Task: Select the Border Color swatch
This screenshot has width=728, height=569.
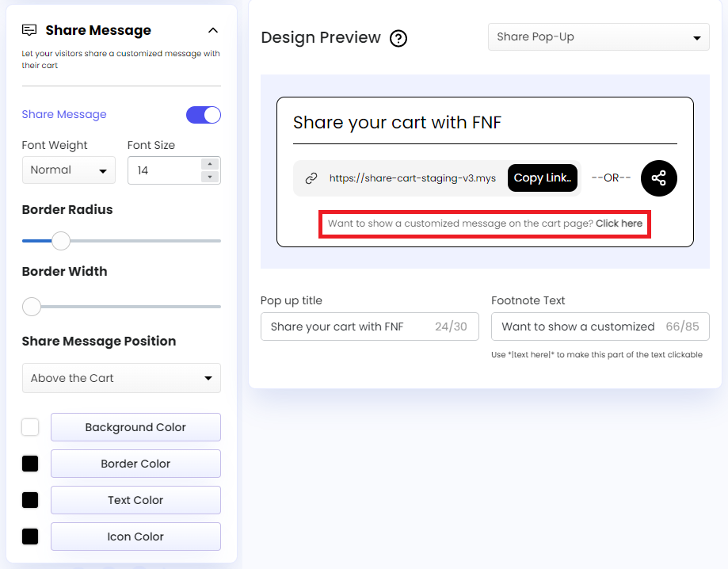Action: (x=29, y=464)
